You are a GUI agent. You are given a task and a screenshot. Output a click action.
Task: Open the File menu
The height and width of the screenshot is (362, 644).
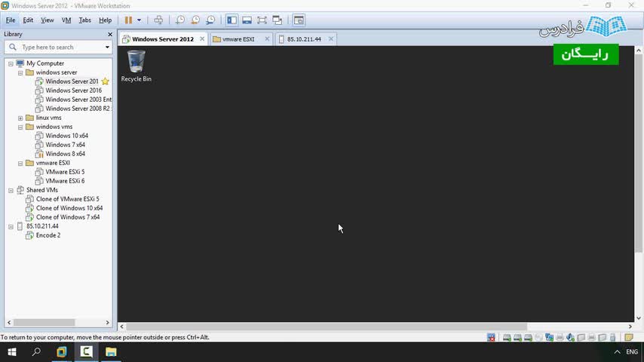(x=11, y=20)
